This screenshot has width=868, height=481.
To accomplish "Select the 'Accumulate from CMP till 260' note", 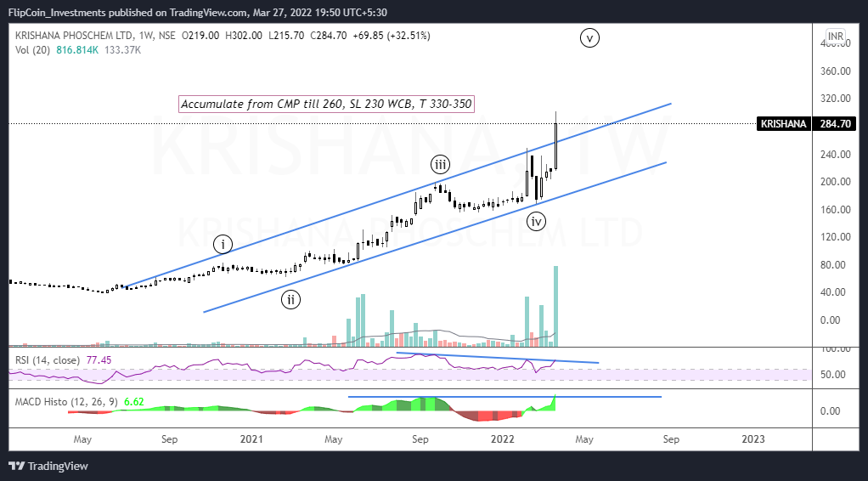I will coord(326,105).
